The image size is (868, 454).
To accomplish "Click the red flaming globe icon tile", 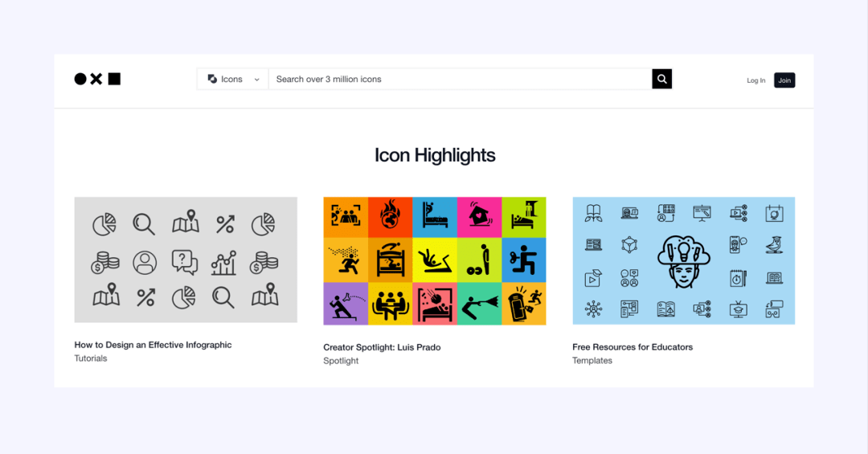I will pyautogui.click(x=391, y=217).
